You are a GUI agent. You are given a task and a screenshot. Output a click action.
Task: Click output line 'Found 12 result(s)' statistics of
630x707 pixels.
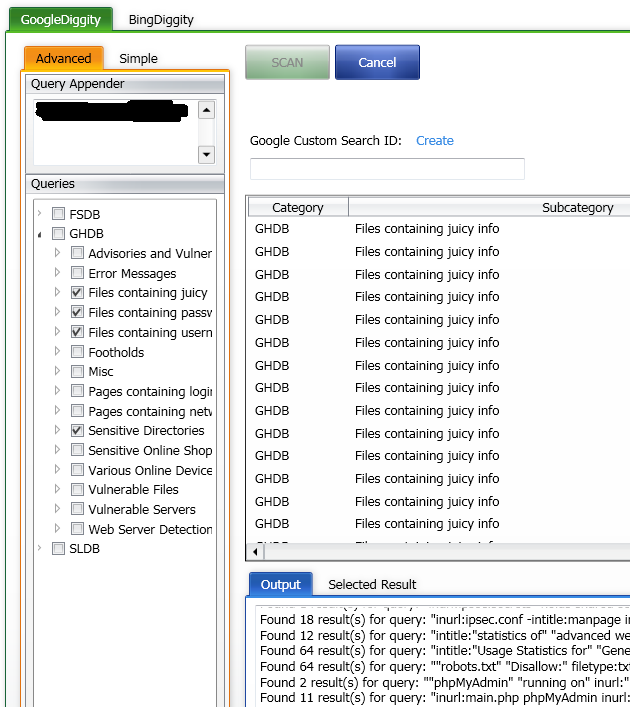444,635
